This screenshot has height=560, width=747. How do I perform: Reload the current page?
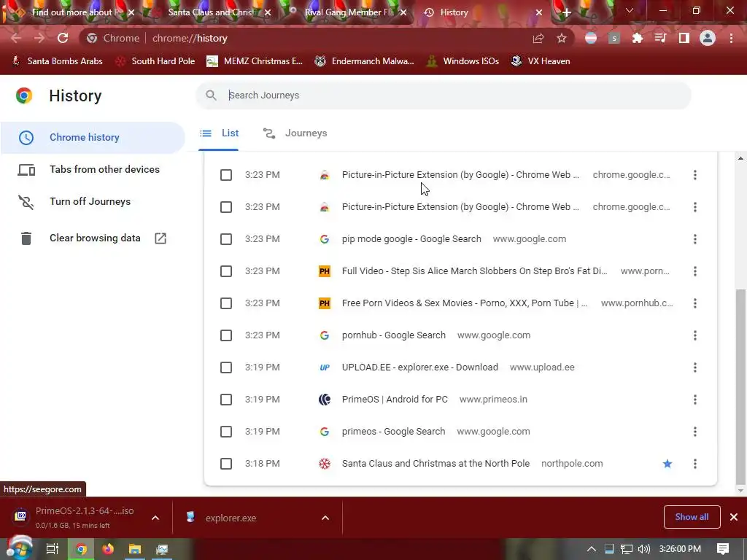pos(63,38)
